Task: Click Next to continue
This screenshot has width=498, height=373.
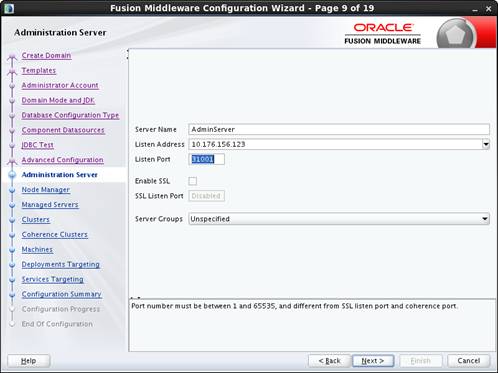Action: [x=373, y=361]
